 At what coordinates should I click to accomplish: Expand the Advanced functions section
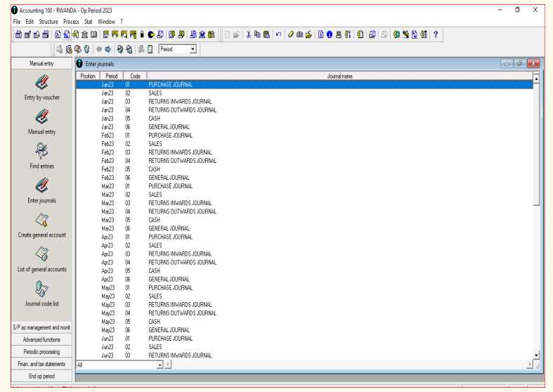pyautogui.click(x=41, y=340)
